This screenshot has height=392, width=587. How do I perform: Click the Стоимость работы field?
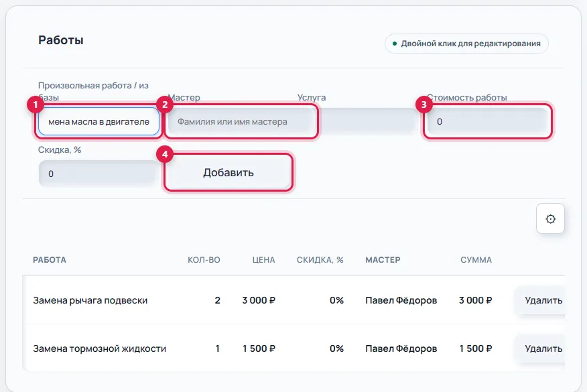pyautogui.click(x=488, y=121)
